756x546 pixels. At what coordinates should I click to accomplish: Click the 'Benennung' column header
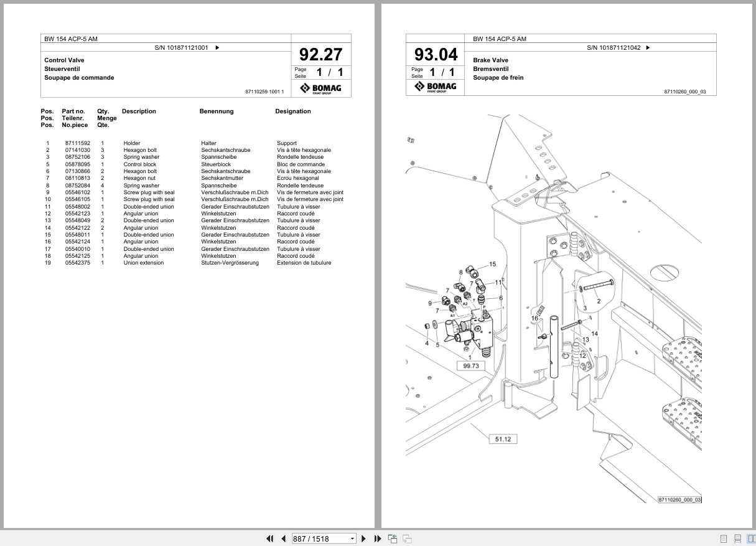point(217,111)
